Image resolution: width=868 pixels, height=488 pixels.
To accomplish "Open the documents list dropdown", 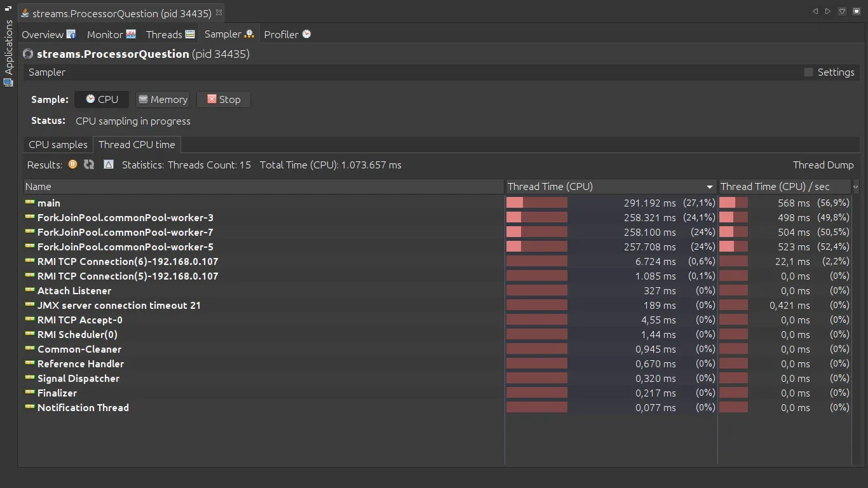I will click(x=842, y=11).
